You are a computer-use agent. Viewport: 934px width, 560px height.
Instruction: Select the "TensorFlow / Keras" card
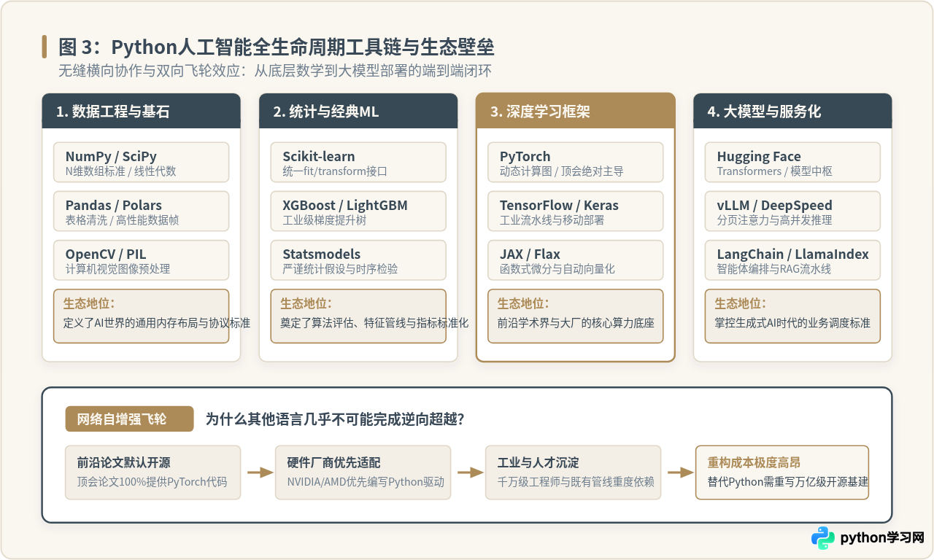(x=576, y=211)
